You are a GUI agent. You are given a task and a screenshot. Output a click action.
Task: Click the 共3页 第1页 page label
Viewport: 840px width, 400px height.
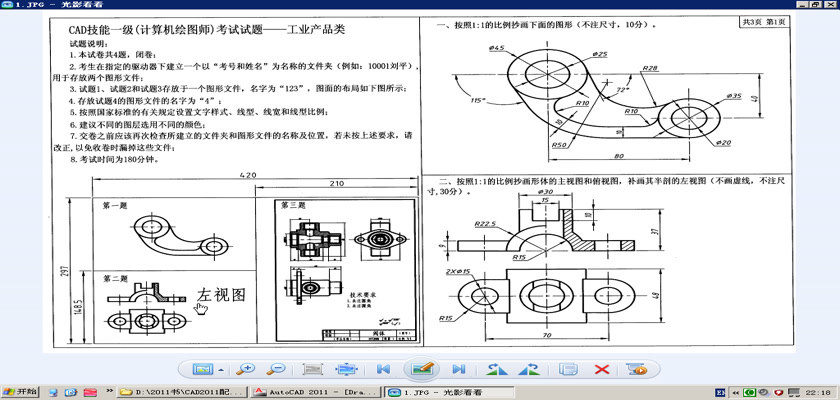click(764, 22)
